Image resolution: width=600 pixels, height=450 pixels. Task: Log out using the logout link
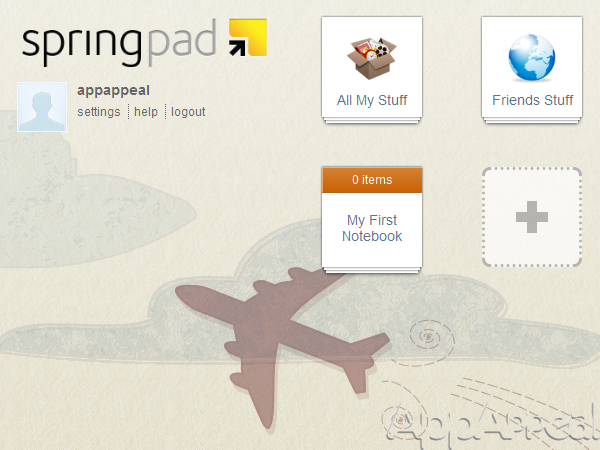[188, 112]
